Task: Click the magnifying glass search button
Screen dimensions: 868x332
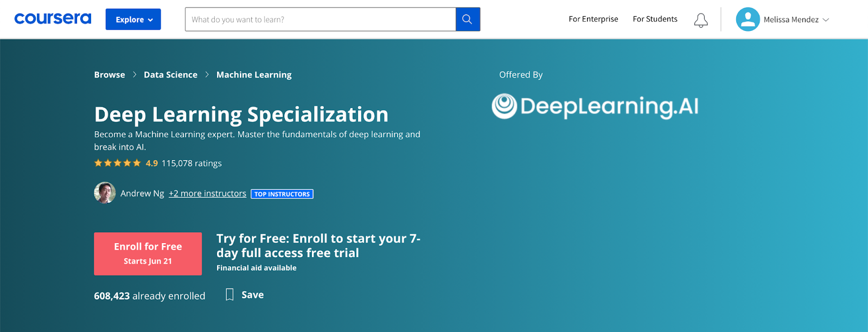Action: coord(468,20)
